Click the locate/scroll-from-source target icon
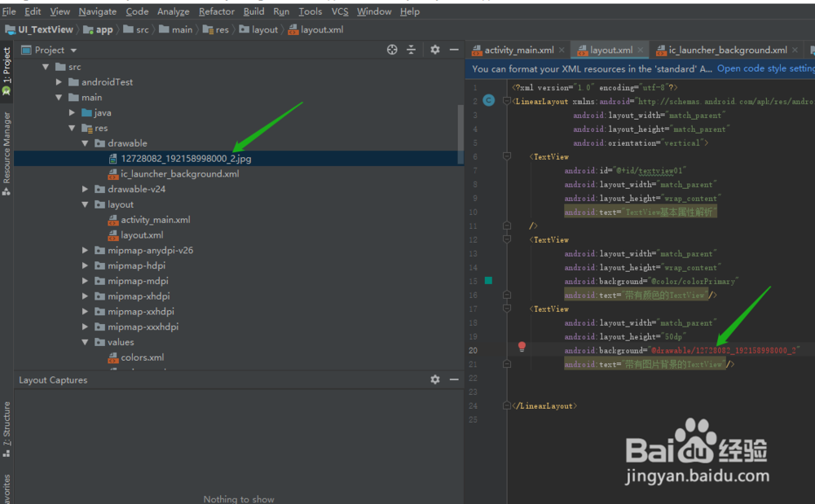Screen dimensions: 815x504 click(x=392, y=50)
